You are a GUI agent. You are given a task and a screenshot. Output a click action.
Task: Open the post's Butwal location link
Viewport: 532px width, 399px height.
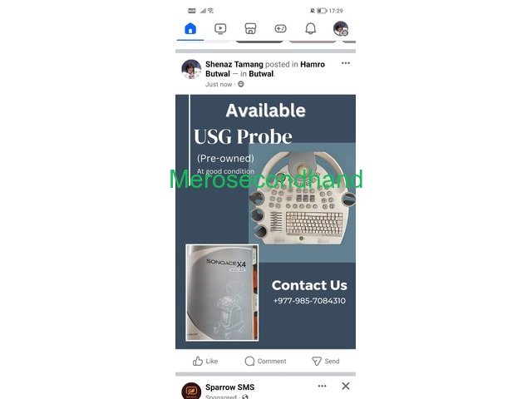261,74
